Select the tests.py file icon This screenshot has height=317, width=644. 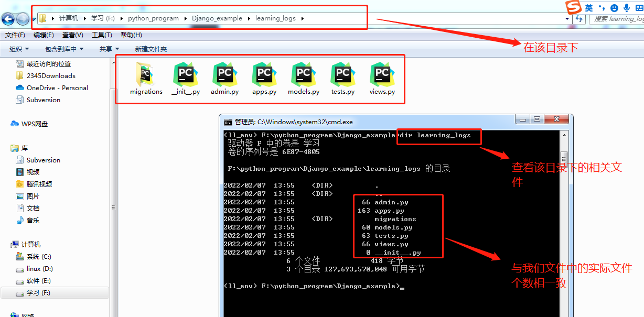pyautogui.click(x=343, y=74)
